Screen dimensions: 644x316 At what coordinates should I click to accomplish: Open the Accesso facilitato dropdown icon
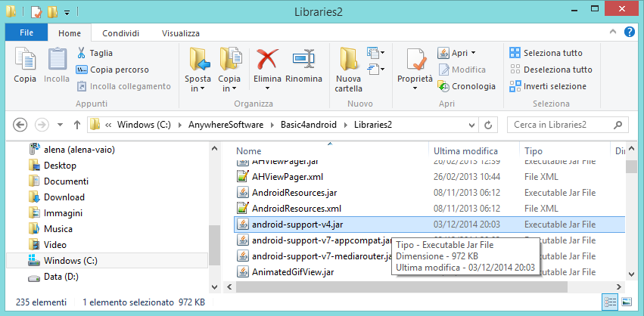375,69
